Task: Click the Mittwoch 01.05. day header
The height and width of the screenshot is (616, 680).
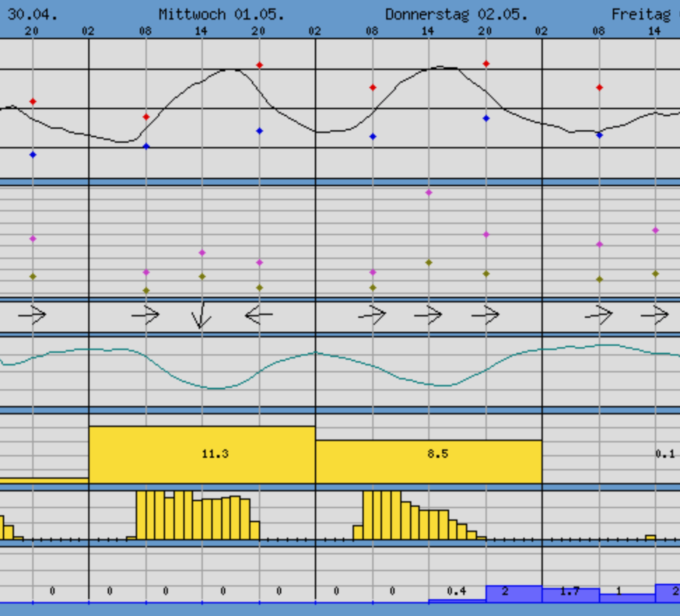Action: [221, 14]
